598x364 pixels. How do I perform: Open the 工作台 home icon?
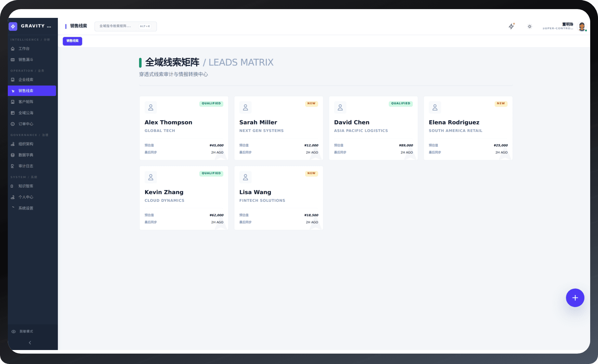[x=13, y=49]
